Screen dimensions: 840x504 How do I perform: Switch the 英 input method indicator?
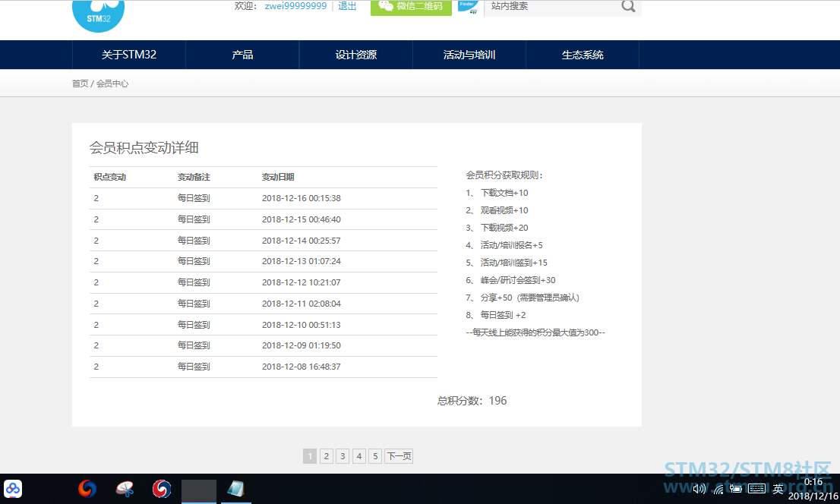[x=778, y=489]
